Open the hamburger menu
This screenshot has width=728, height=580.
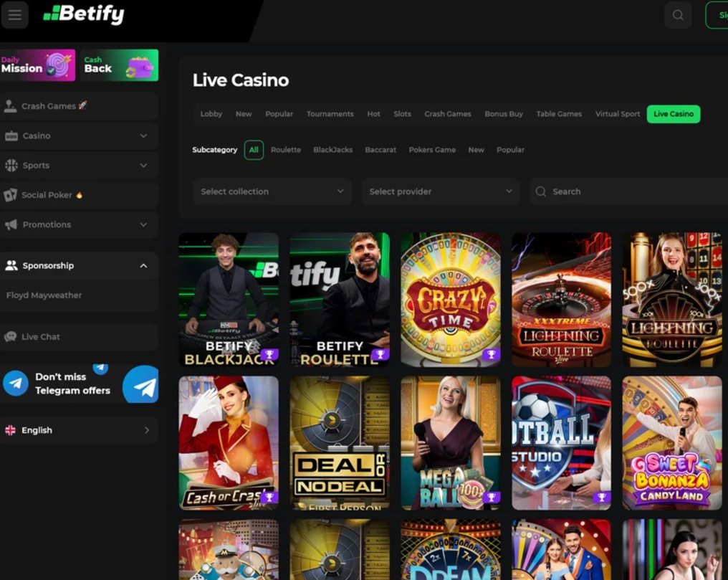coord(14,15)
